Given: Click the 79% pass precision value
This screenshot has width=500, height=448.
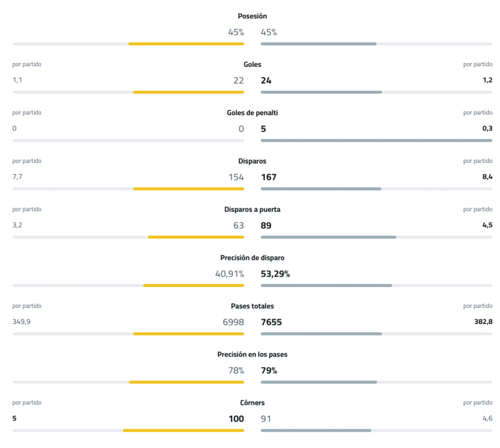Looking at the screenshot, I should click(269, 370).
